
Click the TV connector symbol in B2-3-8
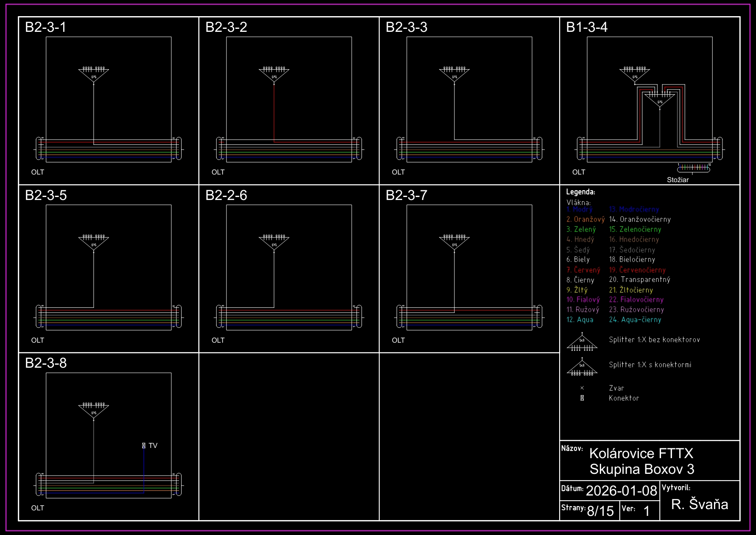(144, 445)
